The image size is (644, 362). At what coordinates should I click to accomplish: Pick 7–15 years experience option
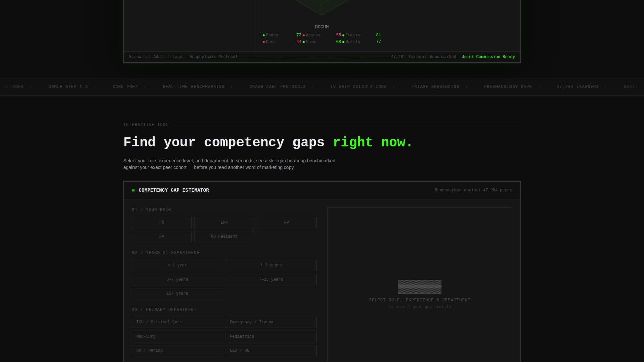(x=271, y=280)
